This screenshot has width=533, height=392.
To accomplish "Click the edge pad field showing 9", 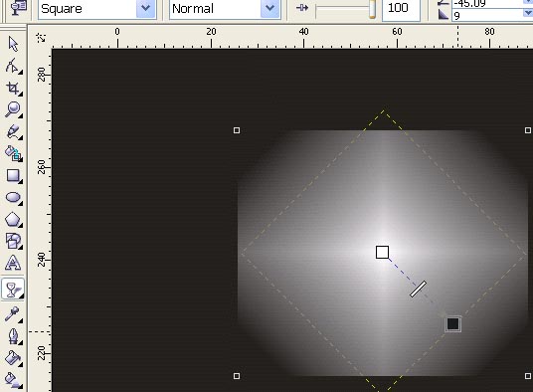I will click(487, 16).
